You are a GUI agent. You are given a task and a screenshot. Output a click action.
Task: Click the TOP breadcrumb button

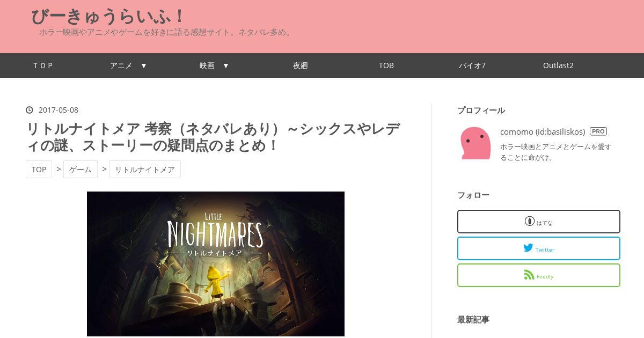(x=39, y=169)
